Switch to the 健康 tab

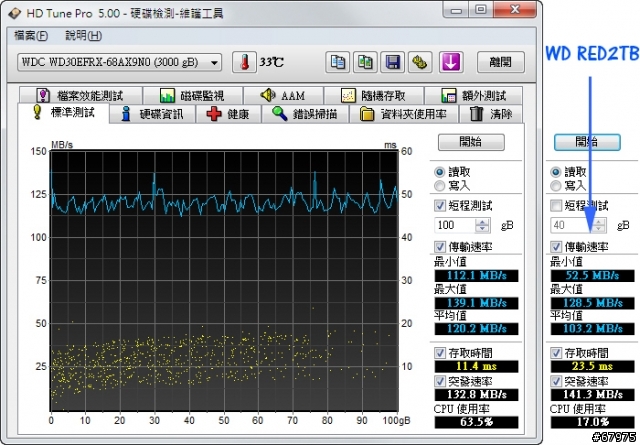pyautogui.click(x=229, y=114)
